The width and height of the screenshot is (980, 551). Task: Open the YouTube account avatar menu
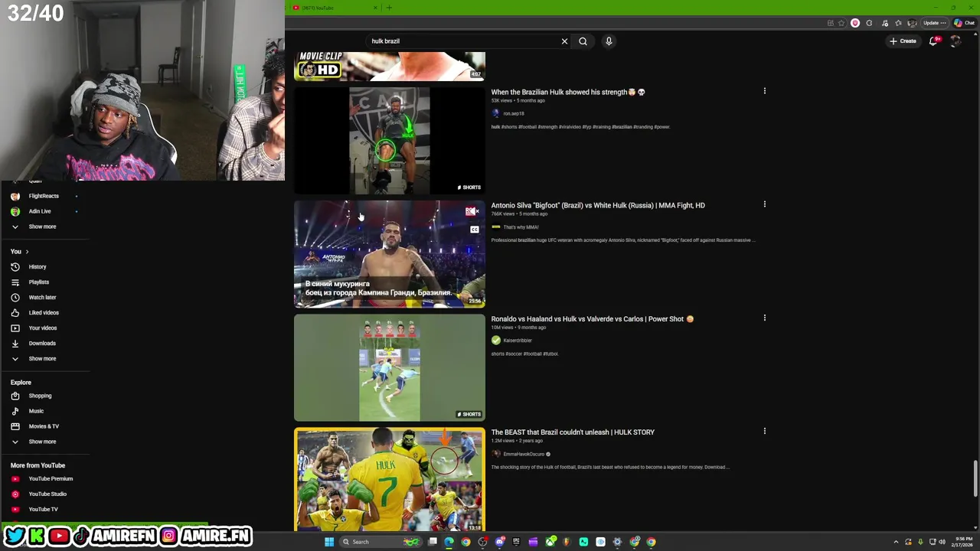[955, 41]
